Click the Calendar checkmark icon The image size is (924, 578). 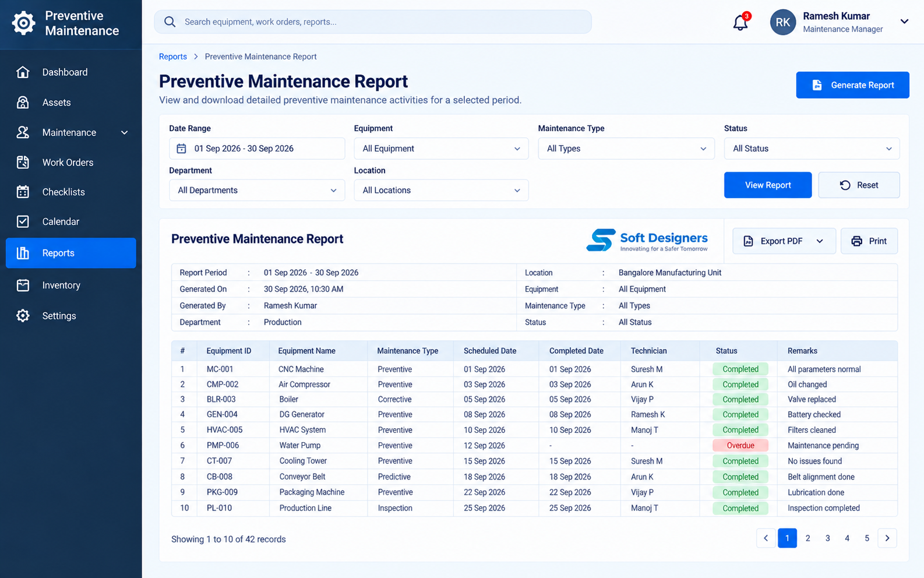click(23, 221)
